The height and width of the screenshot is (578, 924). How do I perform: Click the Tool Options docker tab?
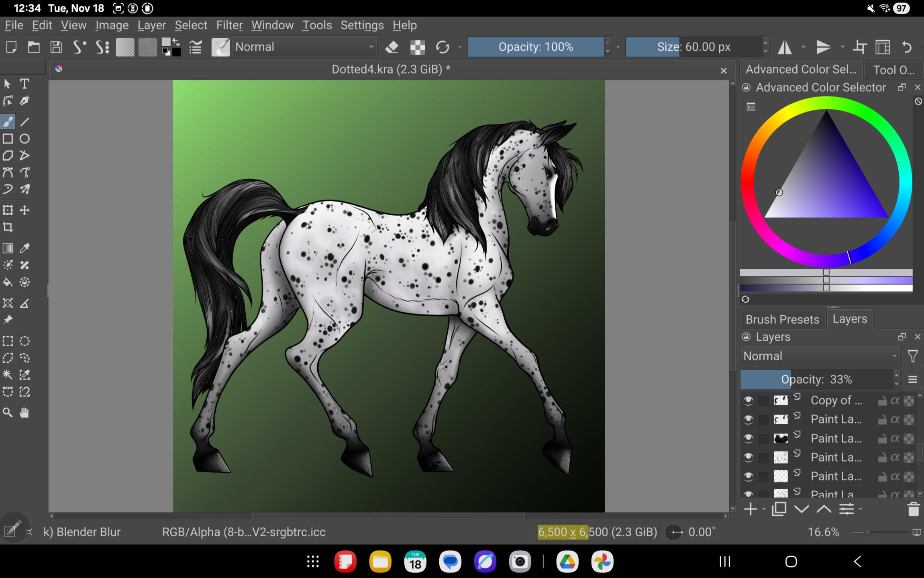(x=893, y=70)
